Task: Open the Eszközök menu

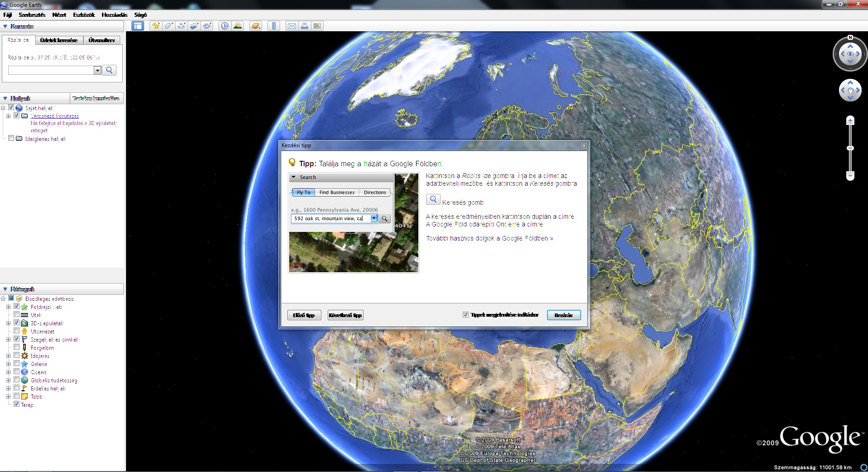Action: pyautogui.click(x=84, y=15)
